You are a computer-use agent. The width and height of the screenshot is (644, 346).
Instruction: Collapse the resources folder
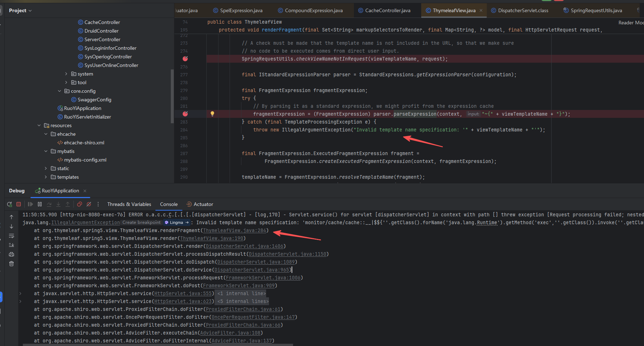tap(39, 125)
